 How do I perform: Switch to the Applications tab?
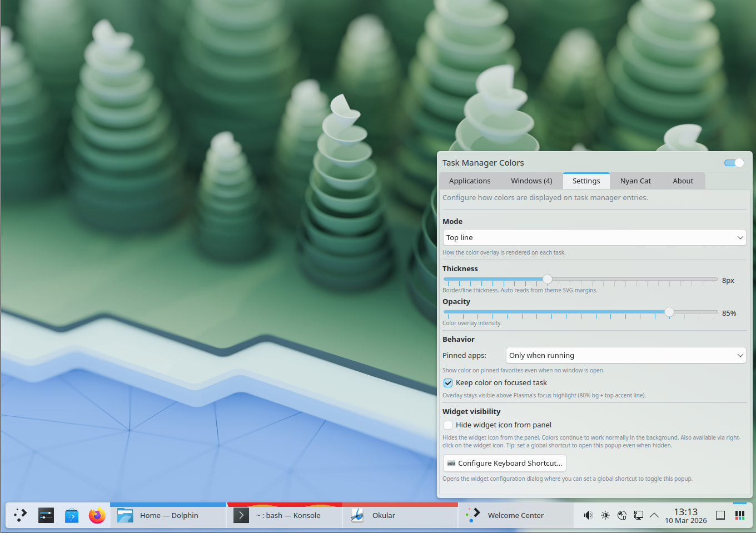pyautogui.click(x=470, y=181)
